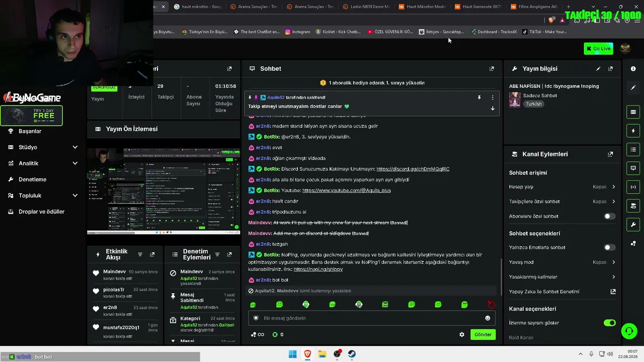Image resolution: width=644 pixels, height=362 pixels.
Task: Open the Windows Start menu
Action: [x=293, y=354]
